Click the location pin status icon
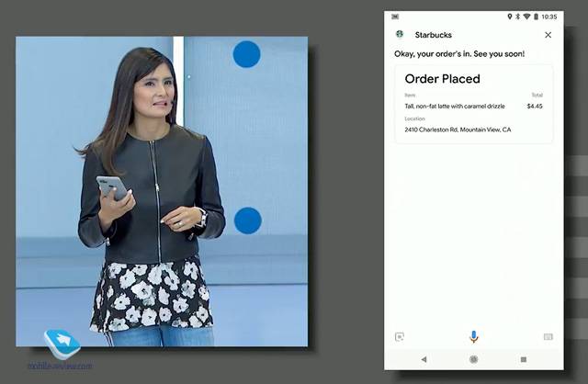This screenshot has height=384, width=588. (509, 17)
